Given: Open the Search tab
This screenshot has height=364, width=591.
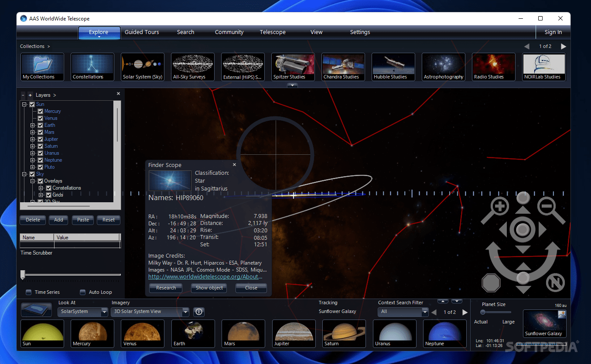Looking at the screenshot, I should (185, 32).
